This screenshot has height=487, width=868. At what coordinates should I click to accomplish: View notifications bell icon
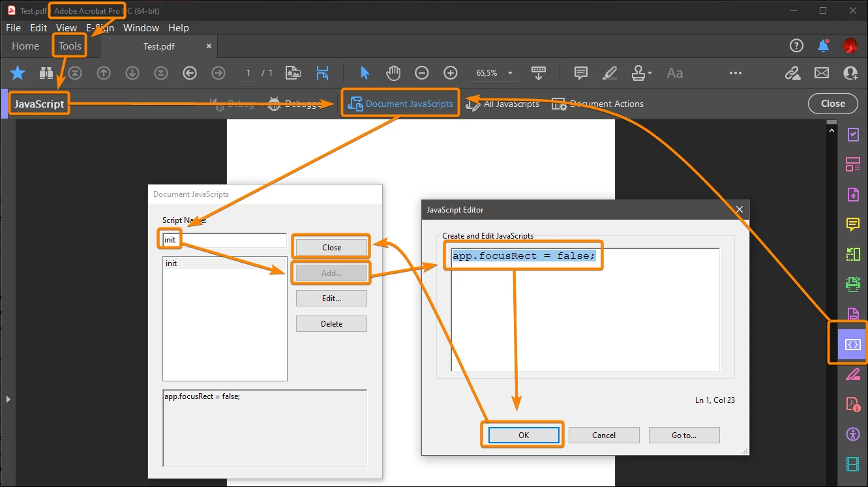coord(824,46)
